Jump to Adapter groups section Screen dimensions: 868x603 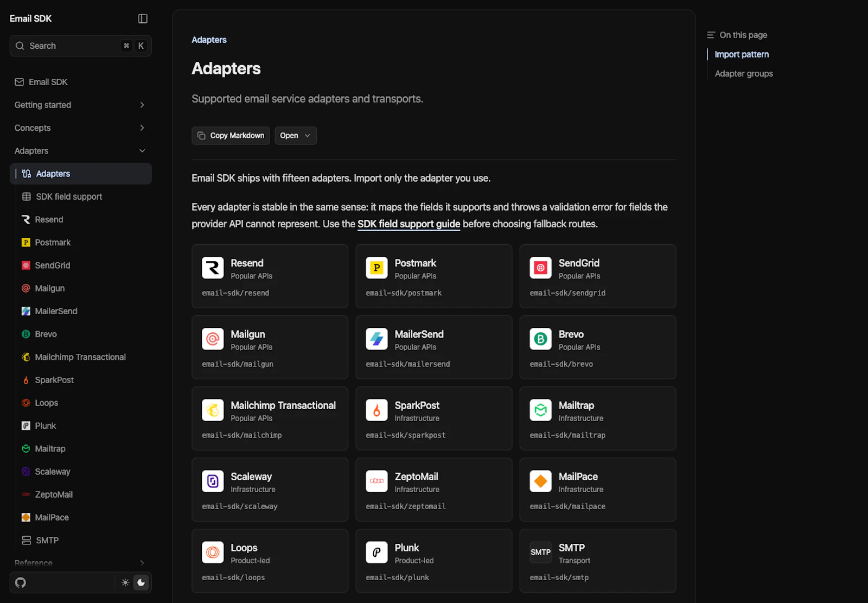coord(744,74)
